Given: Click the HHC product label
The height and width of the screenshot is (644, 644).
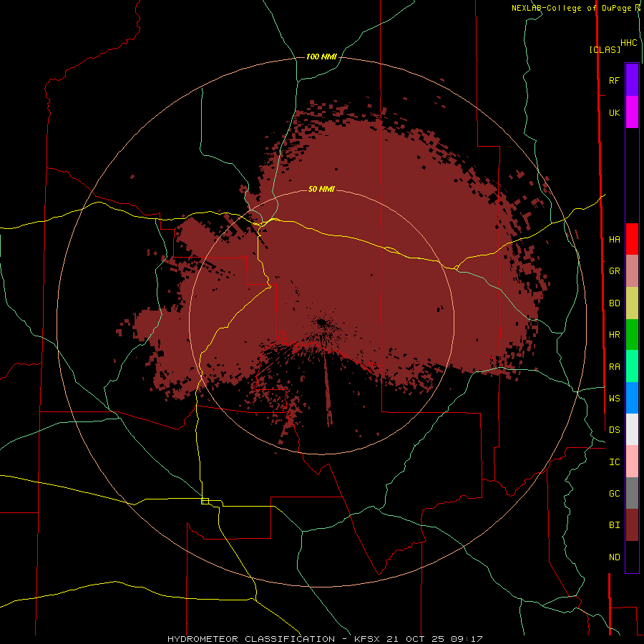Looking at the screenshot, I should pyautogui.click(x=629, y=43).
